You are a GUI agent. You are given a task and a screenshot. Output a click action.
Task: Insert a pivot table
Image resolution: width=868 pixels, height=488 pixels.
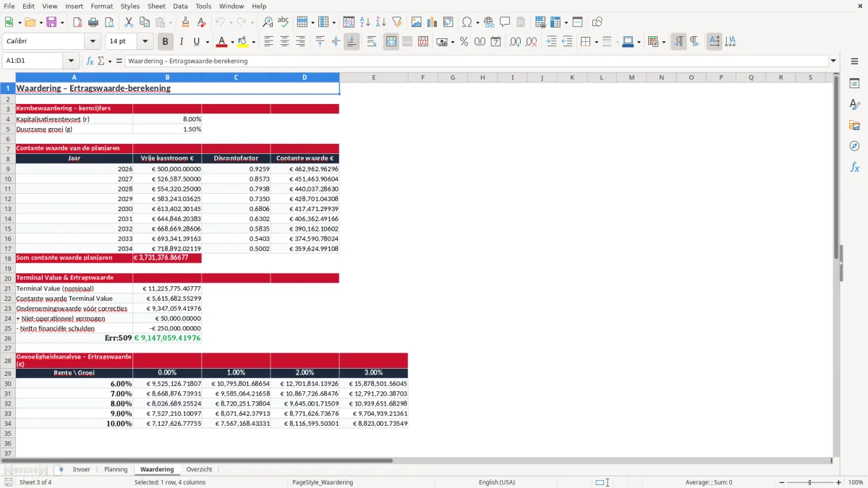[448, 22]
